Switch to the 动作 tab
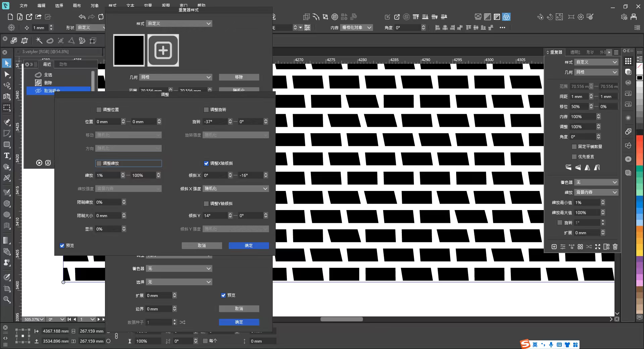 click(x=63, y=64)
